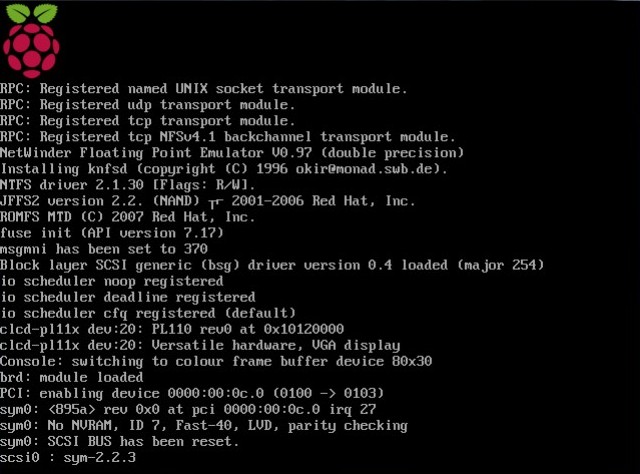Click the NFSv4.1 backchannel transport line
Image resolution: width=640 pixels, height=474 pixels.
[227, 137]
